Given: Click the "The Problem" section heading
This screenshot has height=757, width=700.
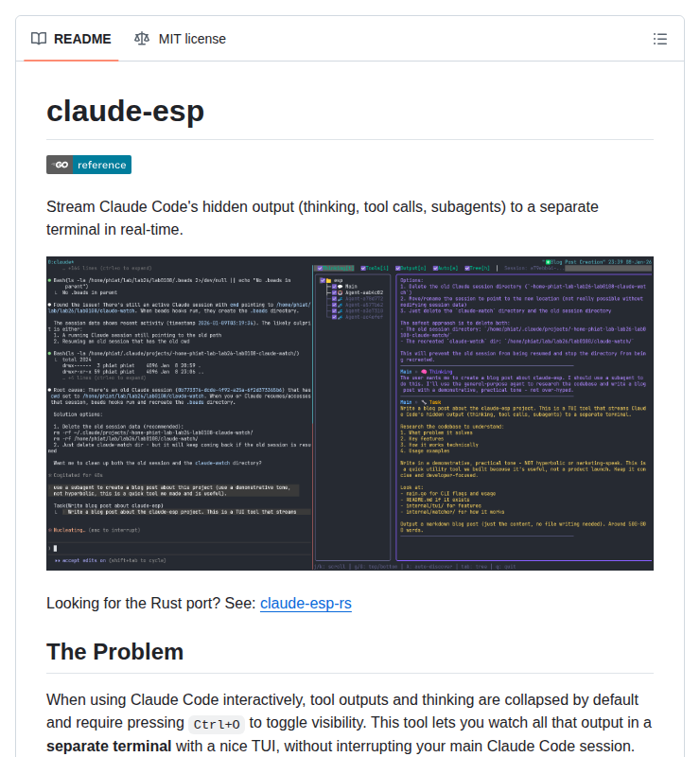Looking at the screenshot, I should [114, 651].
